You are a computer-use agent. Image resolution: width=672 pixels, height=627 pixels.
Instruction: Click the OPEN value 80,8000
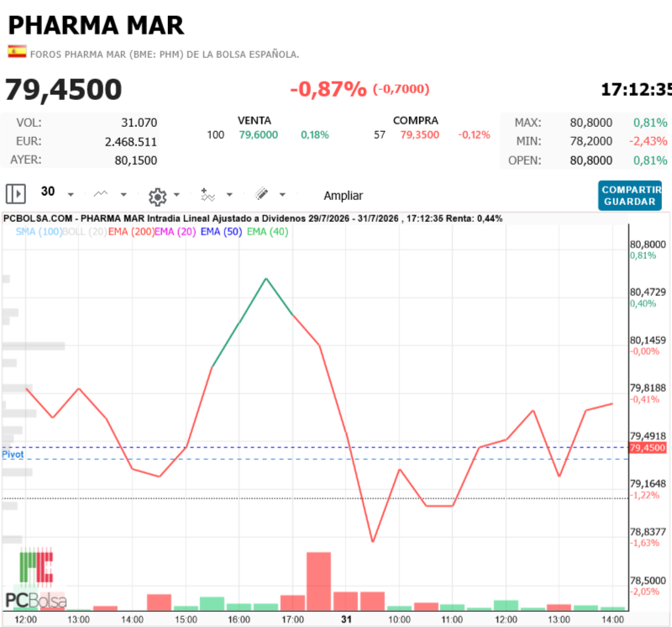point(591,161)
